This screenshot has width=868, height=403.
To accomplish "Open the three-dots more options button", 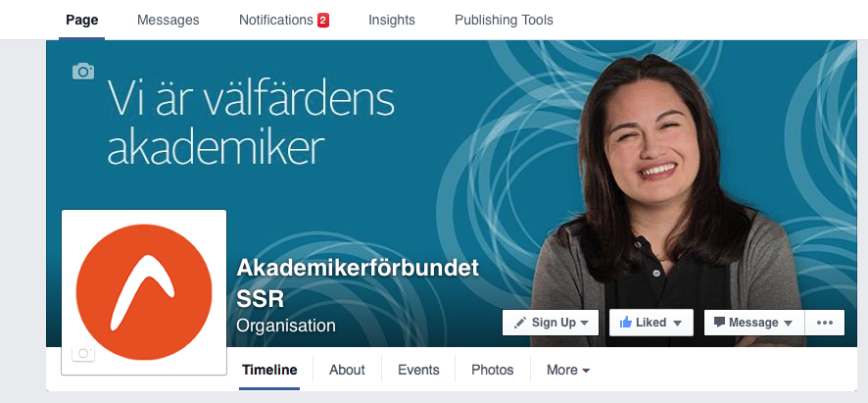I will pos(824,323).
